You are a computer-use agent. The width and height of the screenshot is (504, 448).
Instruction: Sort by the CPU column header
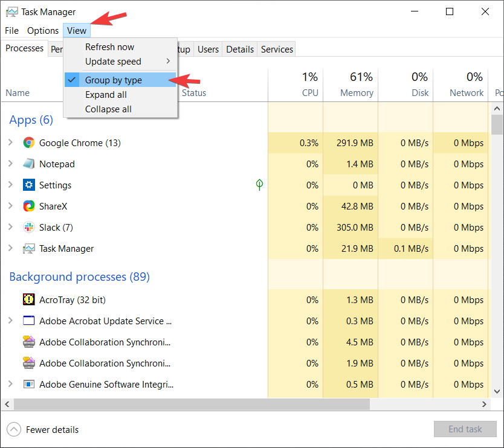(x=296, y=85)
